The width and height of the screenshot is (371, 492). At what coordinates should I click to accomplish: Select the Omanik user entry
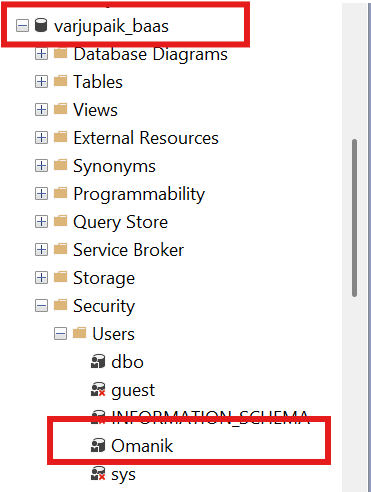(142, 446)
